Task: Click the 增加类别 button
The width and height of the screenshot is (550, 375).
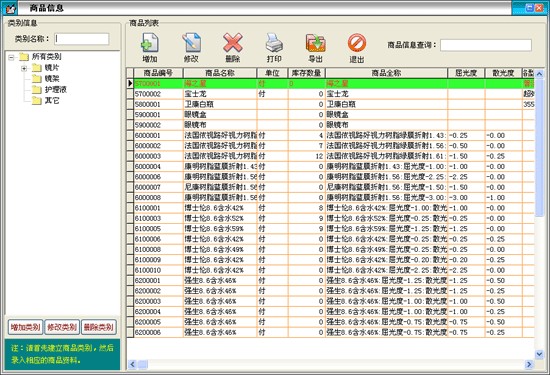Action: point(25,327)
